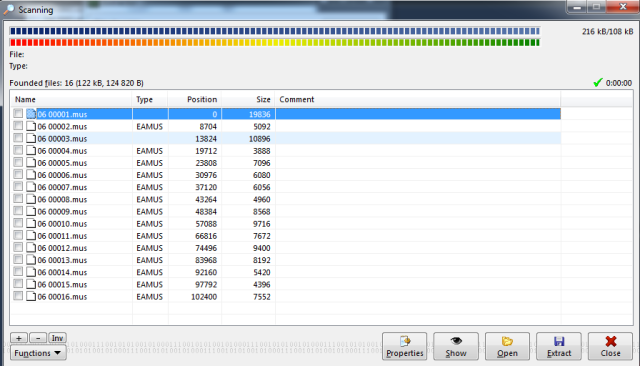Select all files with the plus button
The height and width of the screenshot is (366, 640).
pyautogui.click(x=19, y=338)
